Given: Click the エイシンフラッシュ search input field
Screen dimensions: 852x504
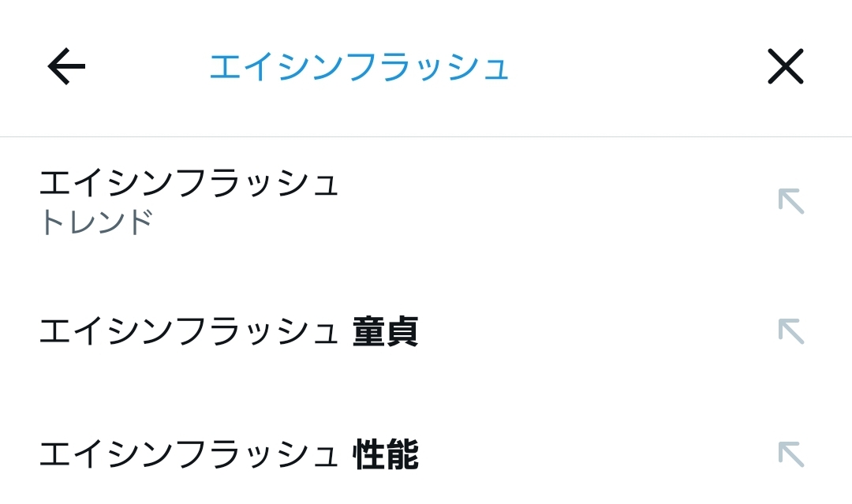Looking at the screenshot, I should tap(359, 67).
